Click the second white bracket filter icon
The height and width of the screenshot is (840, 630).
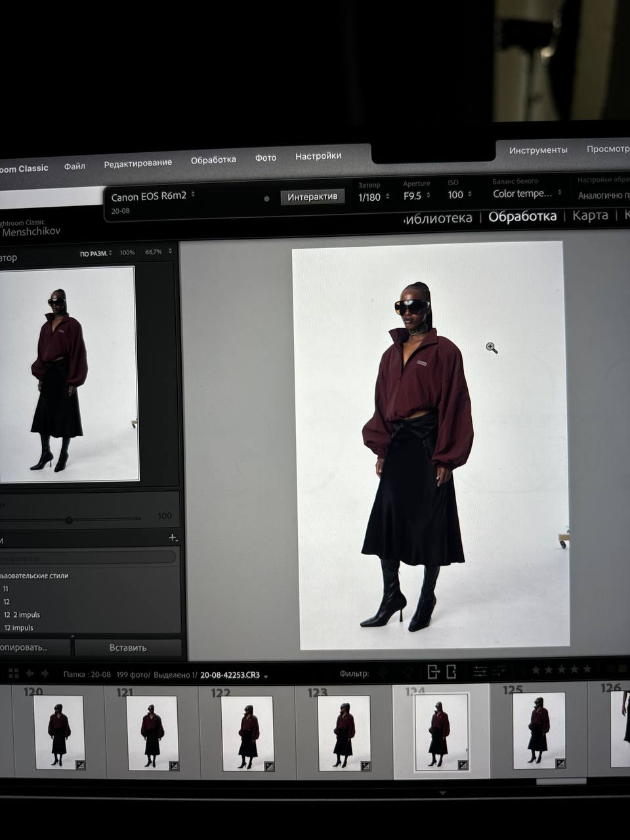point(451,671)
